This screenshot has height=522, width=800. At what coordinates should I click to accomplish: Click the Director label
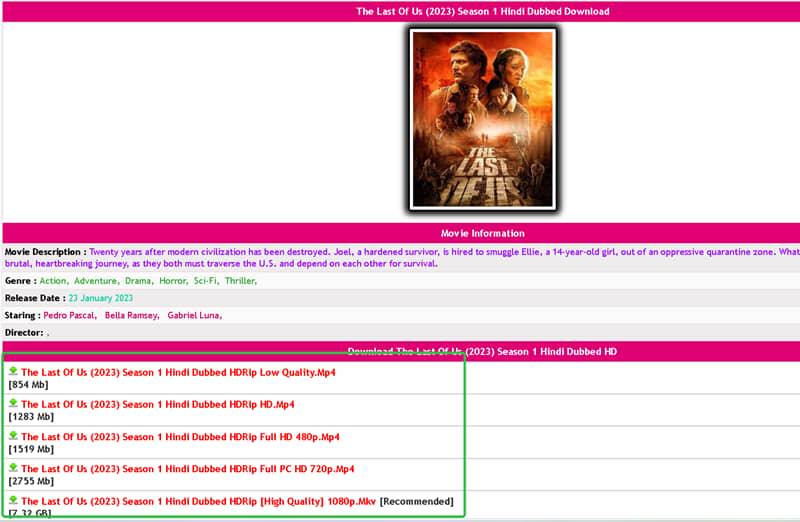click(x=24, y=333)
